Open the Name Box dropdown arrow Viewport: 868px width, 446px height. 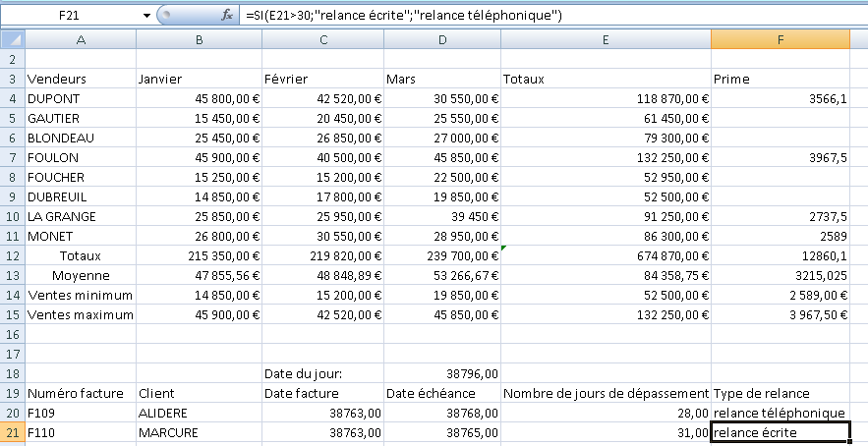(147, 16)
